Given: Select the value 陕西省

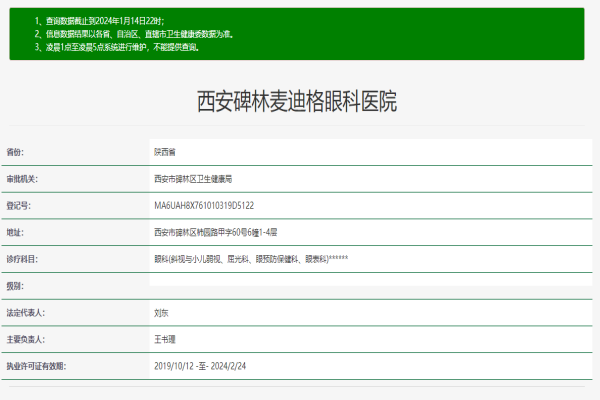Looking at the screenshot, I should 165,152.
